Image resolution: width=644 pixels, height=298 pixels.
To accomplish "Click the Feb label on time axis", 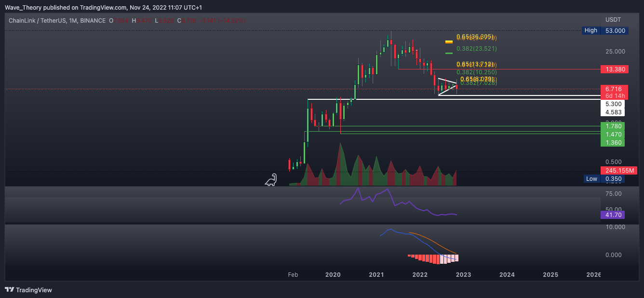I will click(293, 275).
